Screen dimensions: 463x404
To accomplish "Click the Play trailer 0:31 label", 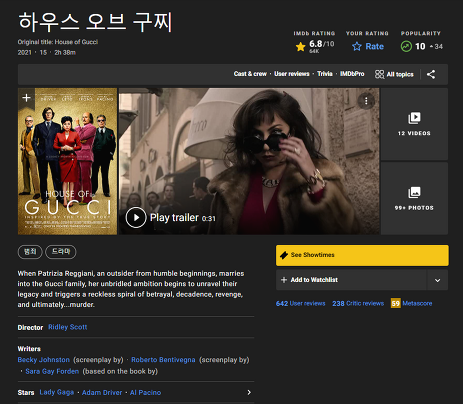I will pos(183,218).
